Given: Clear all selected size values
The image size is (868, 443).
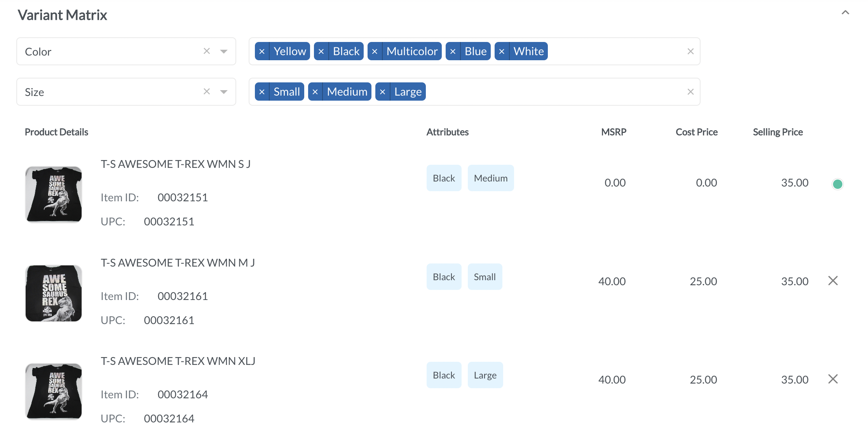Looking at the screenshot, I should click(x=690, y=92).
